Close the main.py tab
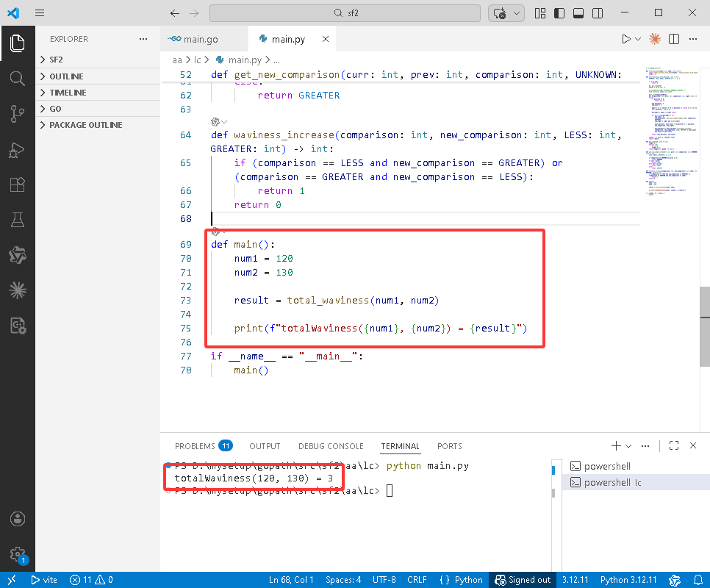Image resolution: width=710 pixels, height=588 pixels. pos(326,39)
